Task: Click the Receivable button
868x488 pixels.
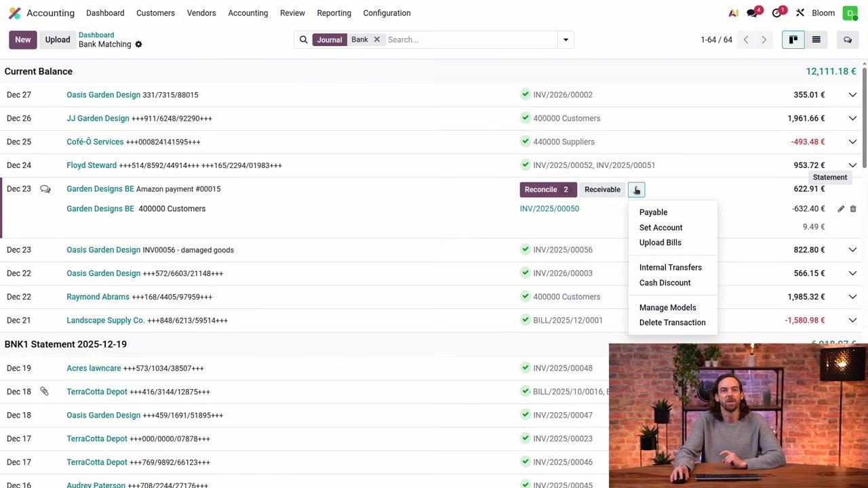Action: [x=602, y=190]
